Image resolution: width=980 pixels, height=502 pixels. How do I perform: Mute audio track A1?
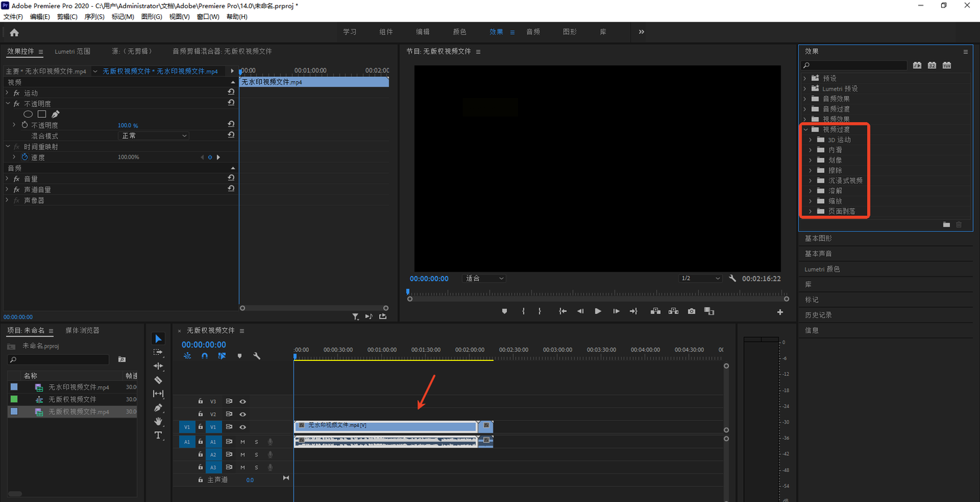(243, 442)
